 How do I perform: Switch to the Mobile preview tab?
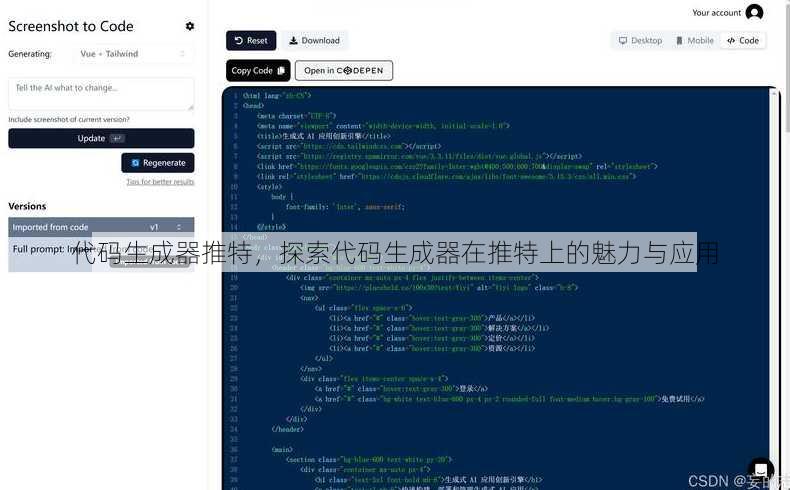(x=695, y=40)
